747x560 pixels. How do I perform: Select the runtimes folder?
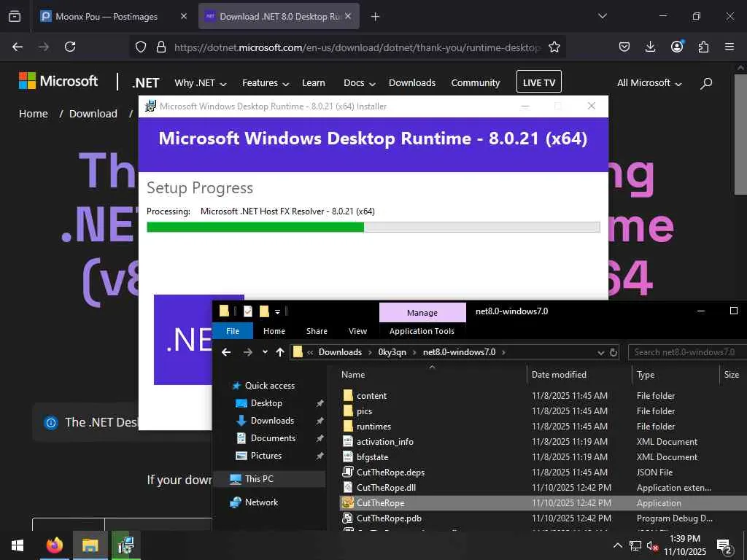(x=374, y=427)
